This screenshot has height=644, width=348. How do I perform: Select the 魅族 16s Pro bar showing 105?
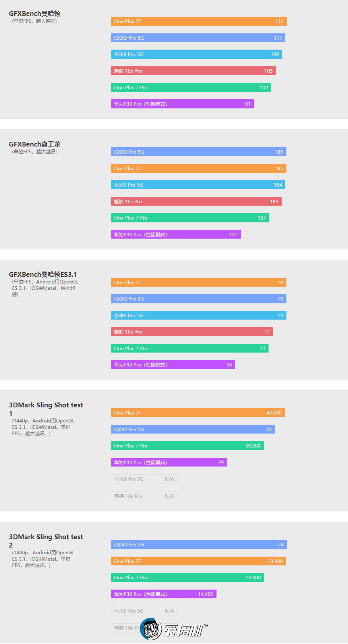click(193, 71)
